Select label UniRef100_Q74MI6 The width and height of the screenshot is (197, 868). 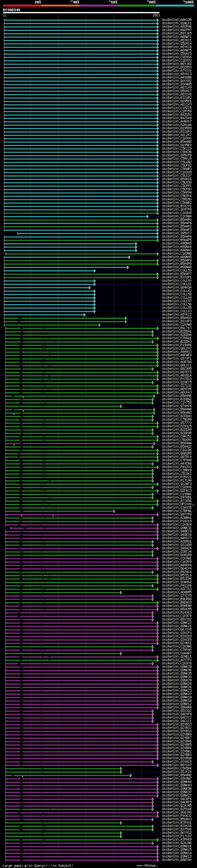click(x=176, y=406)
